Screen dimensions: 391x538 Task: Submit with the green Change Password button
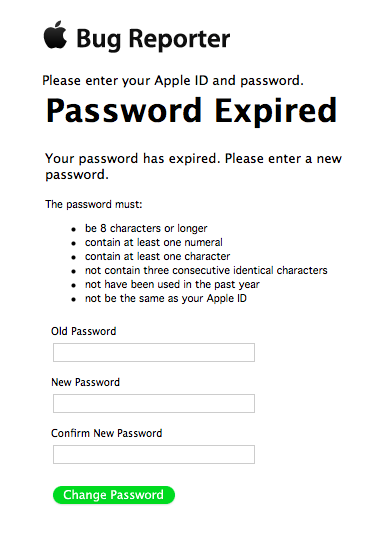pos(114,495)
